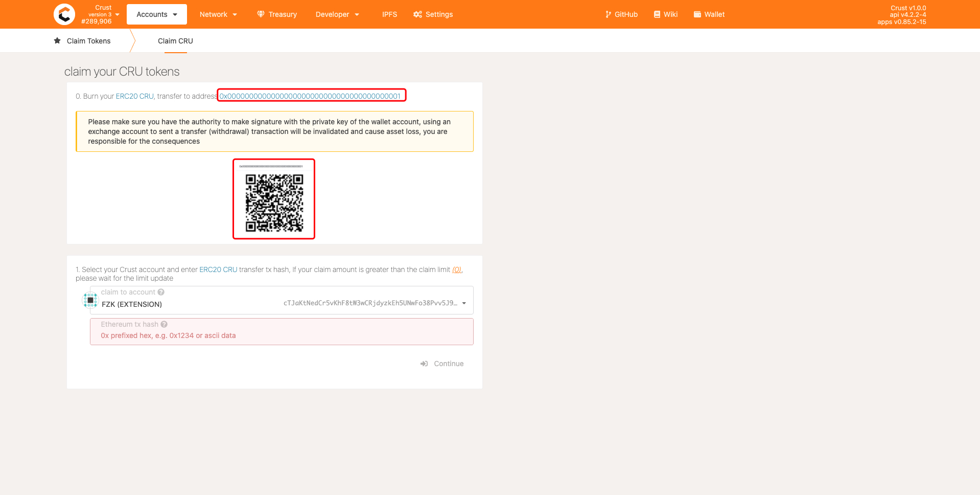The image size is (980, 495).
Task: Click the 0x000...0001 burn address link
Action: pos(310,96)
